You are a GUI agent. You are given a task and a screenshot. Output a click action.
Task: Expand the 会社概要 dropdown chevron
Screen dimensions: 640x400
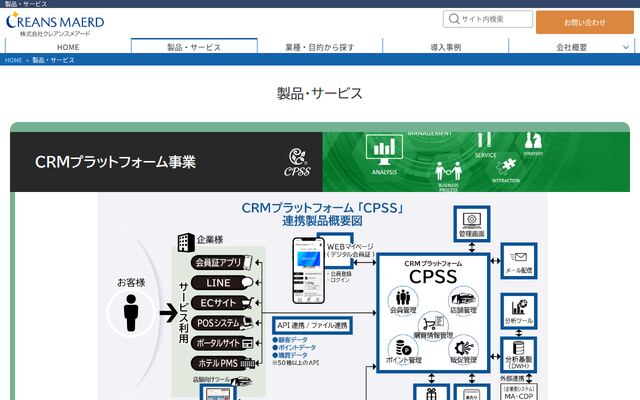pos(626,47)
